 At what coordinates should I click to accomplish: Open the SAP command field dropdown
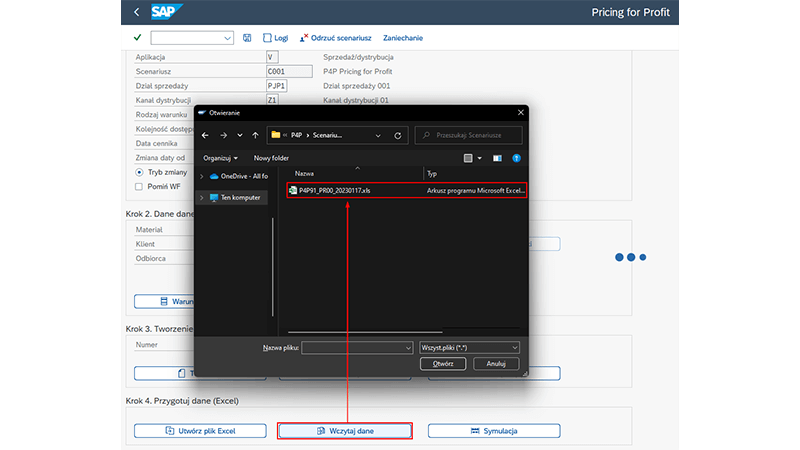(x=227, y=38)
